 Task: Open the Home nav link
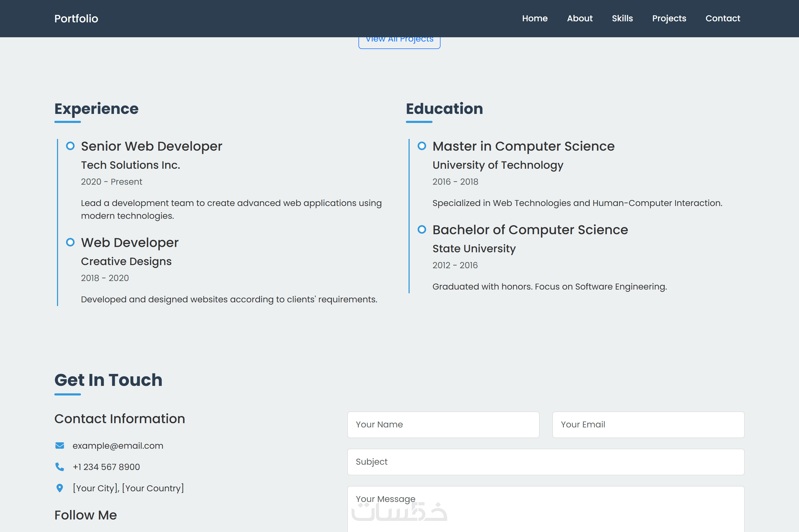click(535, 18)
